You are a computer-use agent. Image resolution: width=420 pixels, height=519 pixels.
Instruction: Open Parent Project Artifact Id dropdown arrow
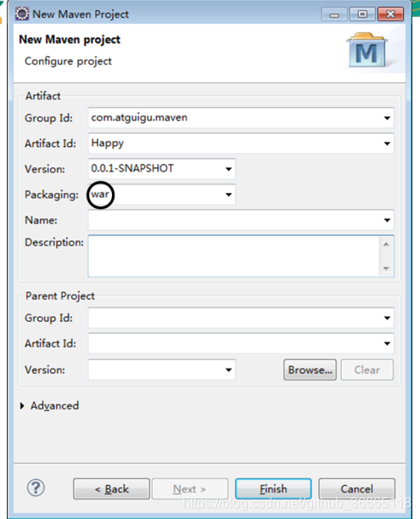387,343
